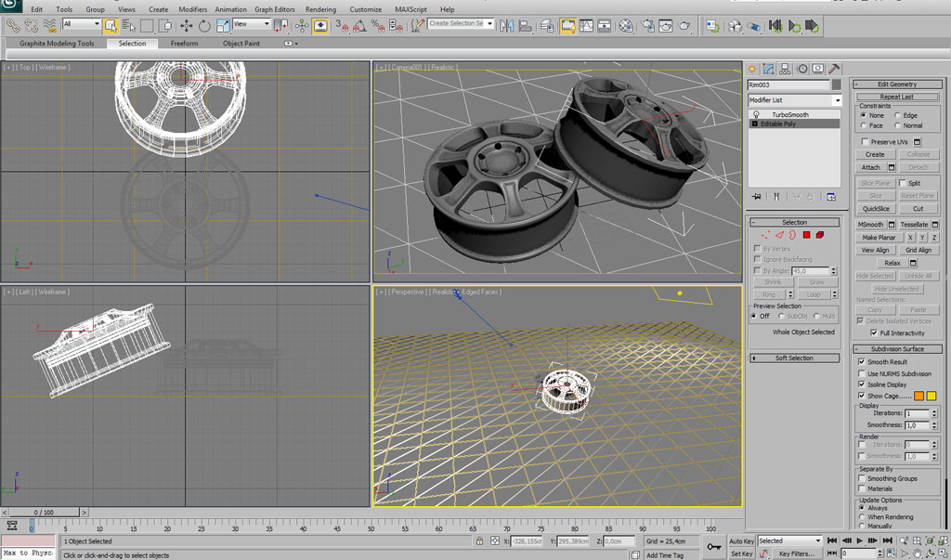
Task: Expand the Soft Selection rollout
Action: pos(794,358)
